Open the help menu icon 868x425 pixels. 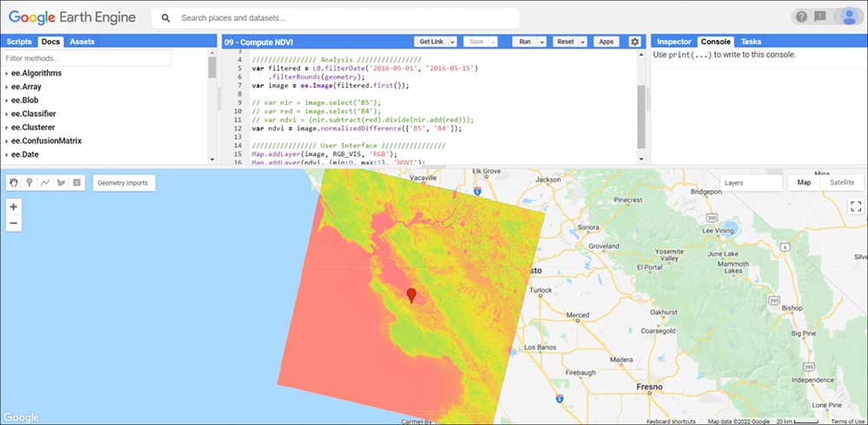(x=801, y=16)
